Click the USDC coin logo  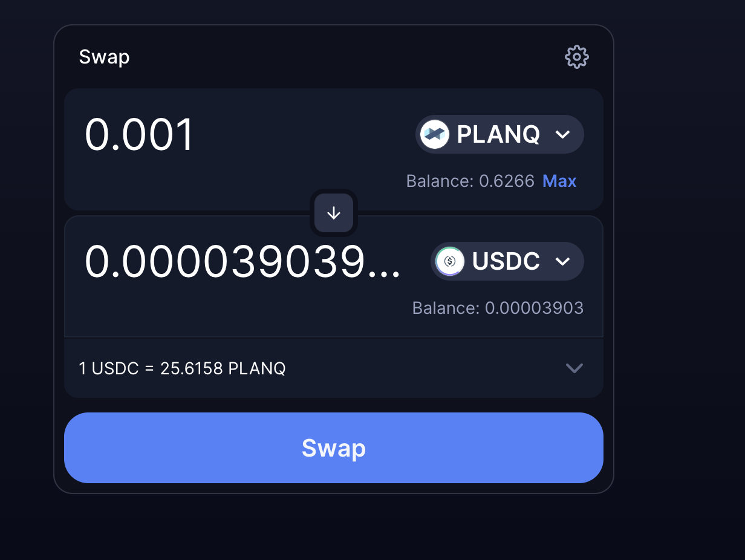(450, 261)
